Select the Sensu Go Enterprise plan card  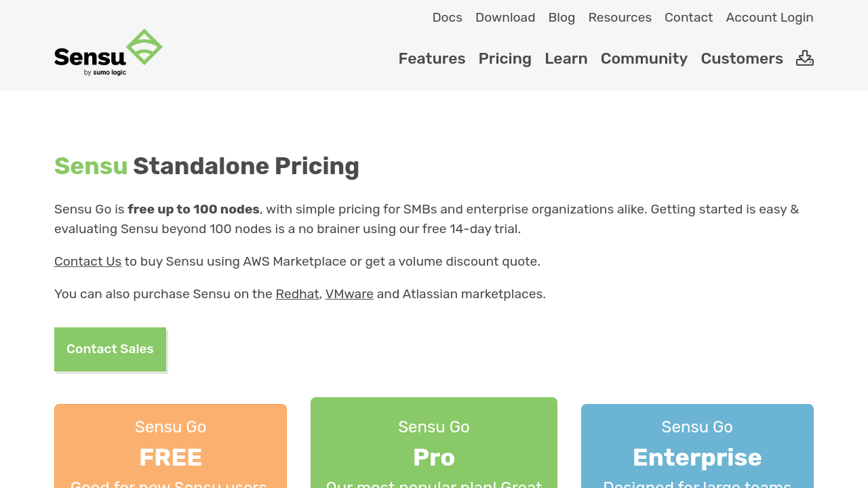click(697, 447)
